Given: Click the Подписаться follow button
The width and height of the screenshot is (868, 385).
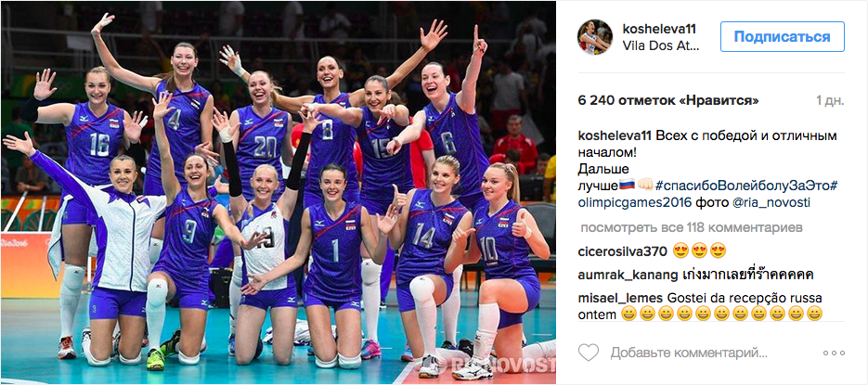Looking at the screenshot, I should coord(783,37).
